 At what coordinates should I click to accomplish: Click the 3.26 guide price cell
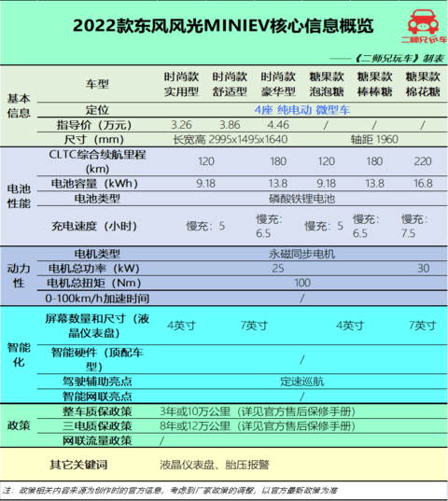(181, 125)
